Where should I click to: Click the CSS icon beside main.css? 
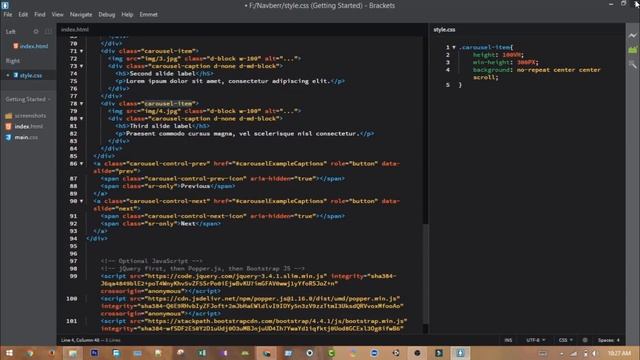coord(8,138)
